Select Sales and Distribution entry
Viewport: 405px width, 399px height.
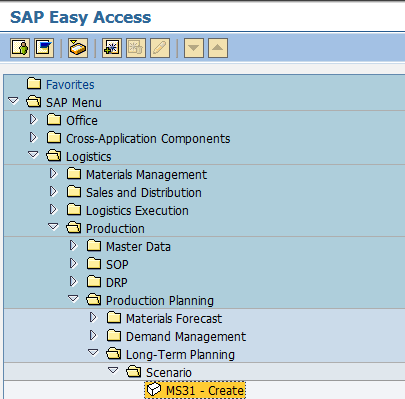144,193
